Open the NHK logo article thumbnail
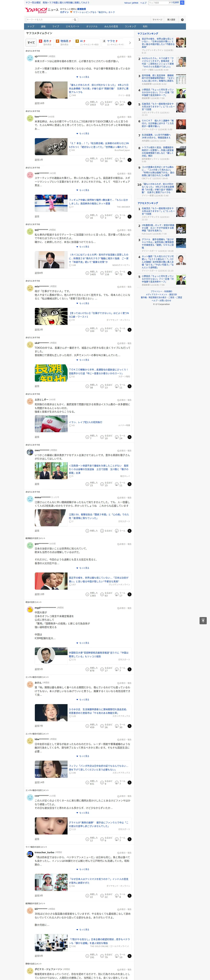The width and height of the screenshot is (210, 980). click(51, 147)
